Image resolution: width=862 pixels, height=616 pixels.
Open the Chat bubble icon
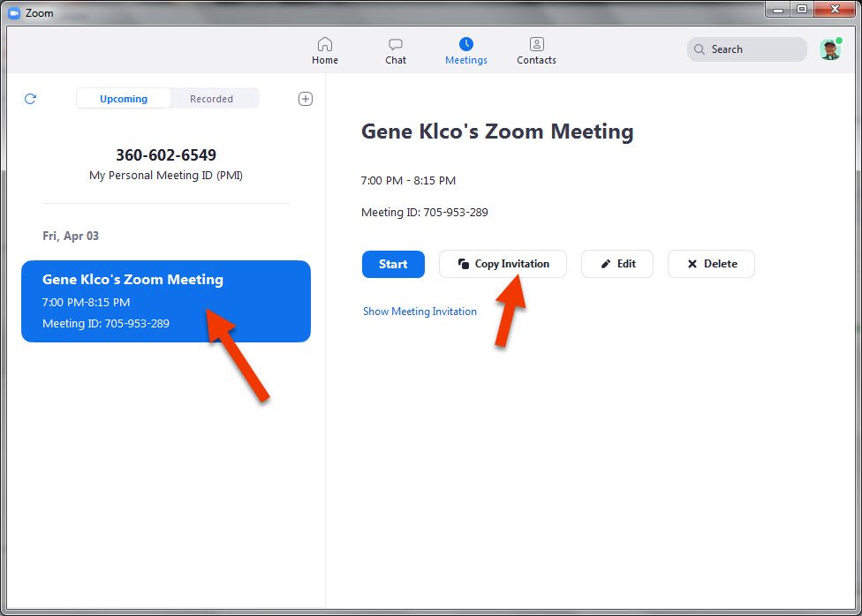click(396, 44)
